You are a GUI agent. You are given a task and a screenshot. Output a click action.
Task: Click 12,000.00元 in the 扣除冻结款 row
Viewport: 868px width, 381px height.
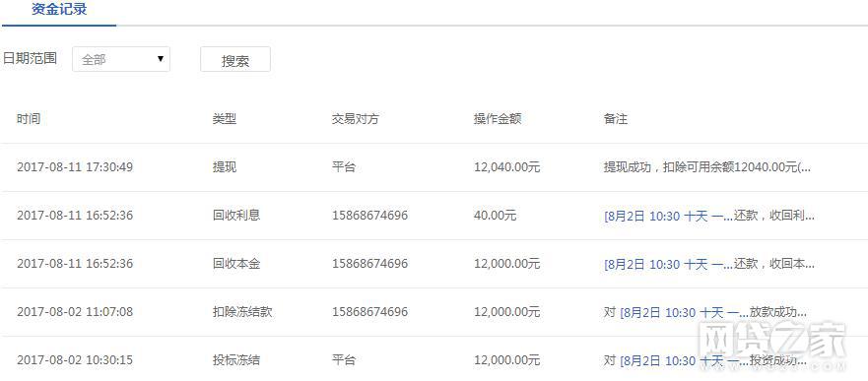pos(507,312)
